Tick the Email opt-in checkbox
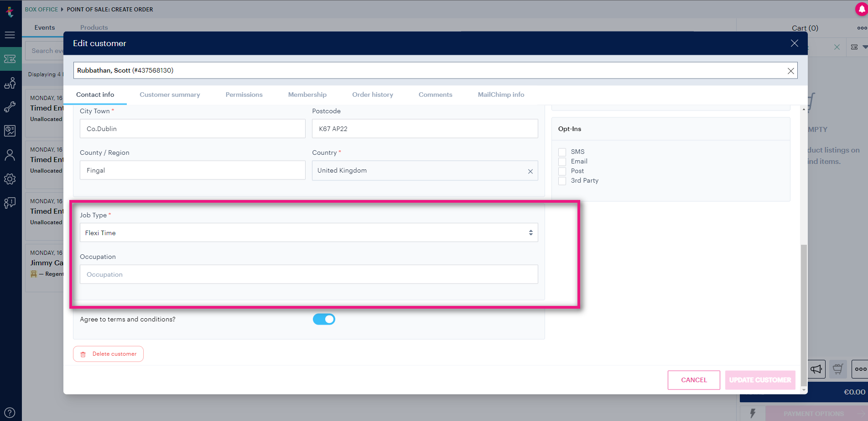Screen dimensions: 868x421 [x=562, y=161]
